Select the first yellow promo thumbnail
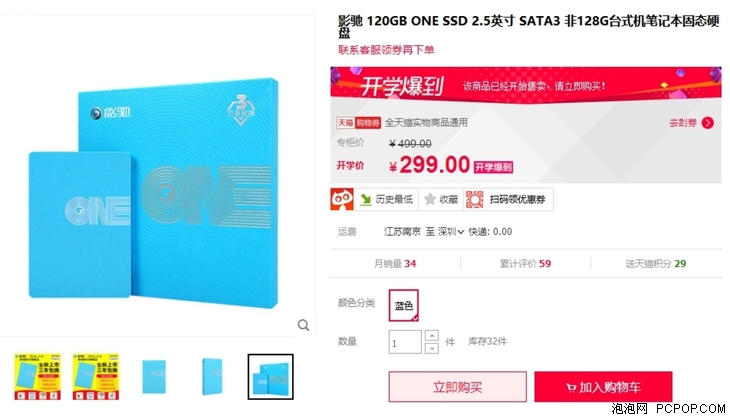Viewport: 730px width, 419px height. coord(37,376)
